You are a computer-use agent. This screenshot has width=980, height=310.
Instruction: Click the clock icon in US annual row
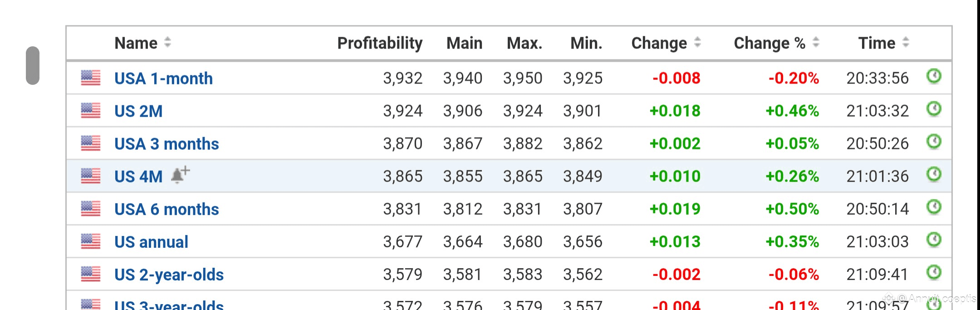pyautogui.click(x=933, y=240)
